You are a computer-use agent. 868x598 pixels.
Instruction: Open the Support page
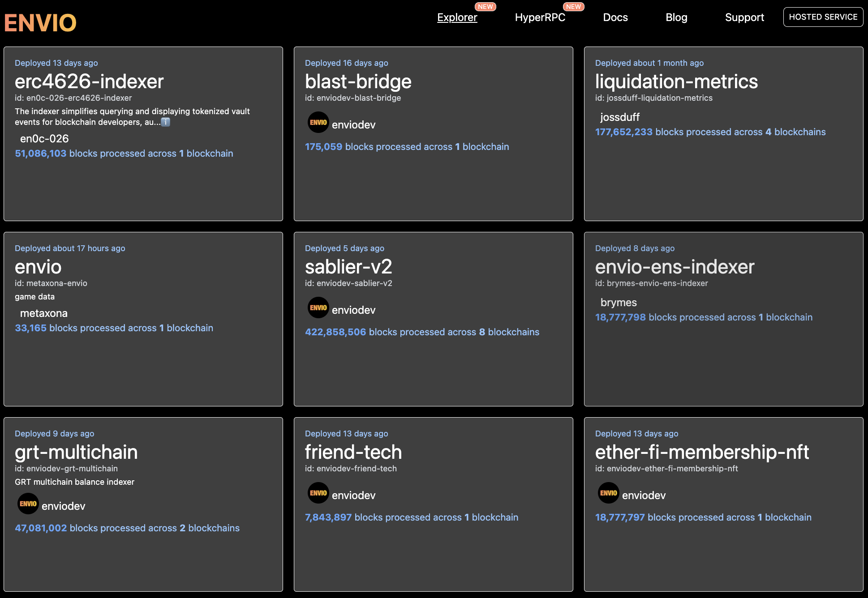(x=744, y=17)
